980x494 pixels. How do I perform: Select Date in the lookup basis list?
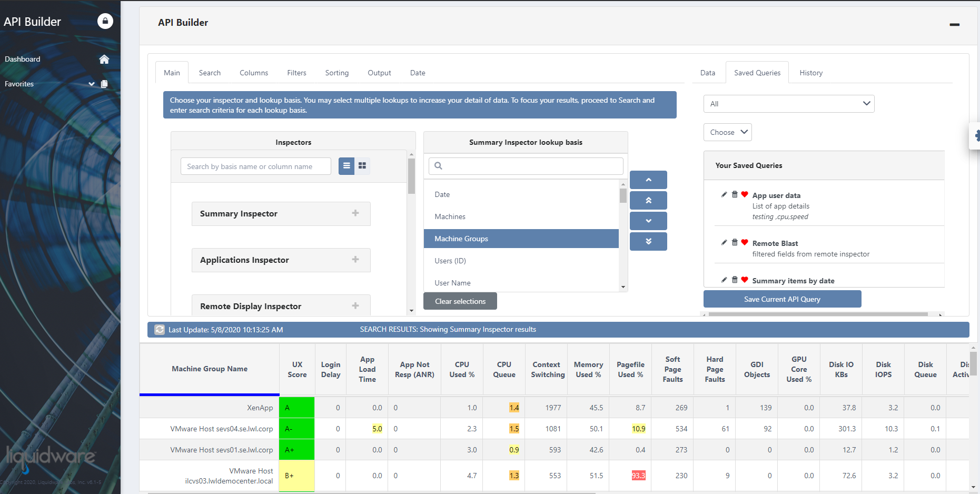point(521,194)
